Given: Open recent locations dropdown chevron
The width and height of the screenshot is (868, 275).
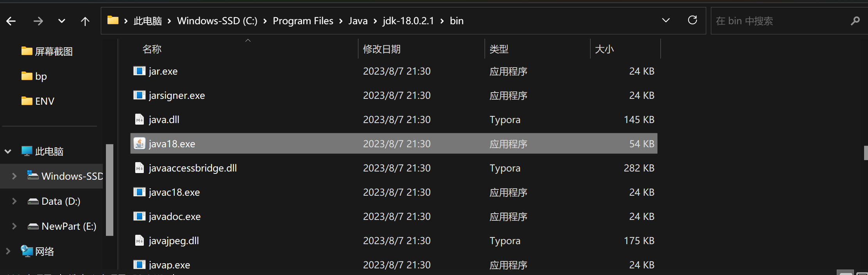Looking at the screenshot, I should (x=62, y=21).
